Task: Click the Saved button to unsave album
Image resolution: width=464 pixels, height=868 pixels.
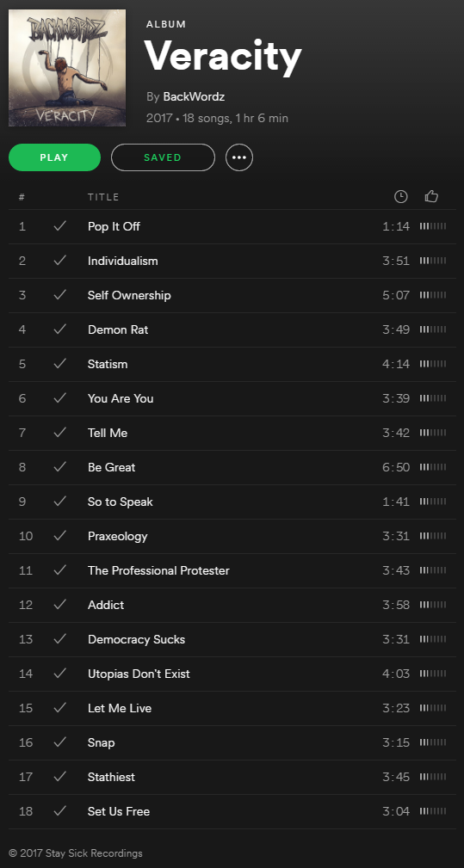Action: (163, 157)
